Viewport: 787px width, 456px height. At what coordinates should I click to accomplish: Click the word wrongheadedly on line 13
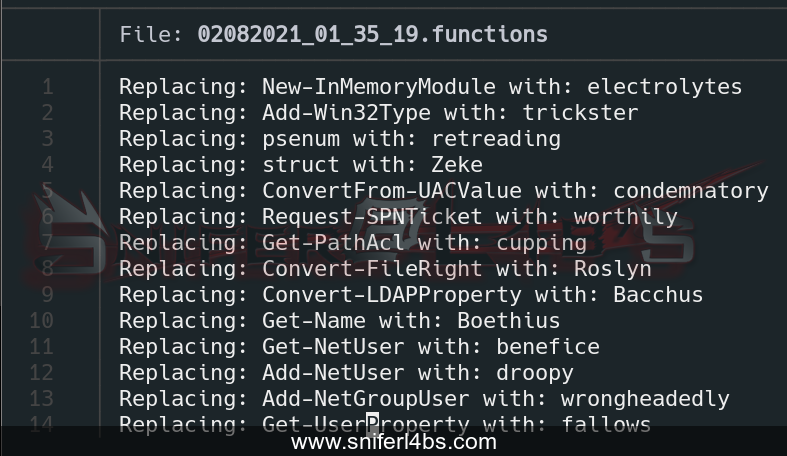tap(645, 399)
